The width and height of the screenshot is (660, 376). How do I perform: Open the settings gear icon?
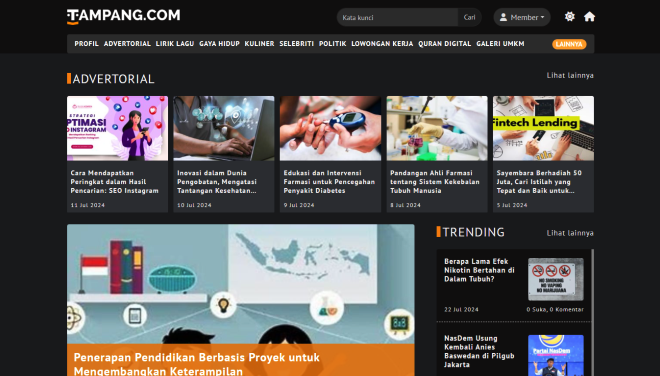pos(570,17)
